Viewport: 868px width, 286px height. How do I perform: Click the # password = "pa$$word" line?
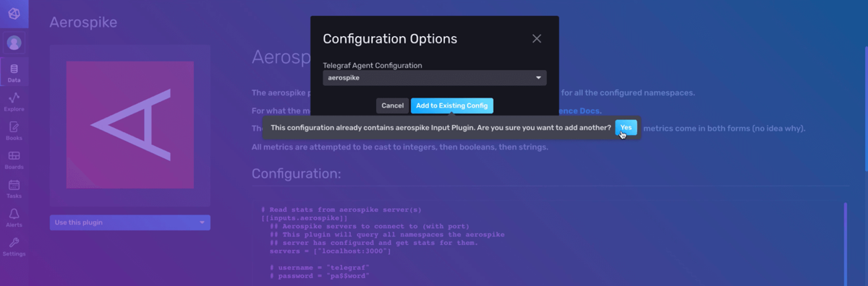pyautogui.click(x=320, y=276)
